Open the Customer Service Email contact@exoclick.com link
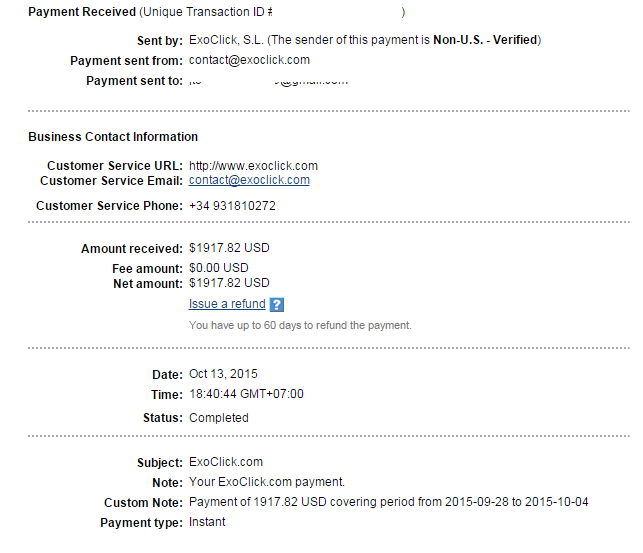 [x=249, y=181]
